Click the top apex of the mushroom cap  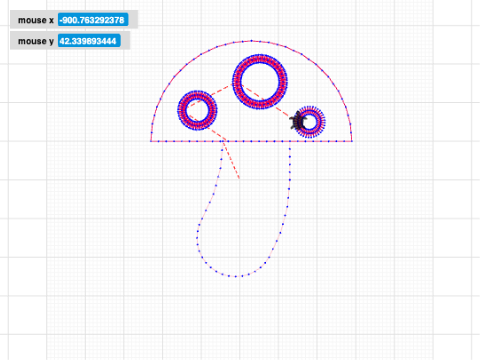point(251,41)
